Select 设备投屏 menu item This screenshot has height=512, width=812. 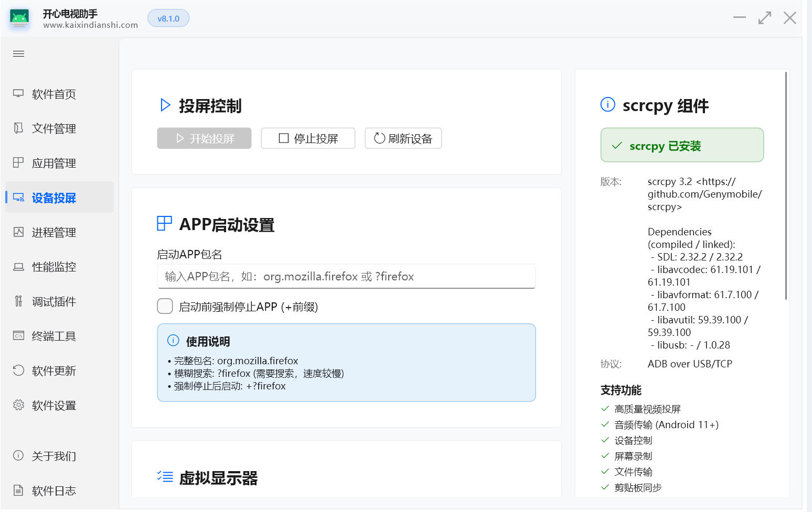click(x=54, y=198)
